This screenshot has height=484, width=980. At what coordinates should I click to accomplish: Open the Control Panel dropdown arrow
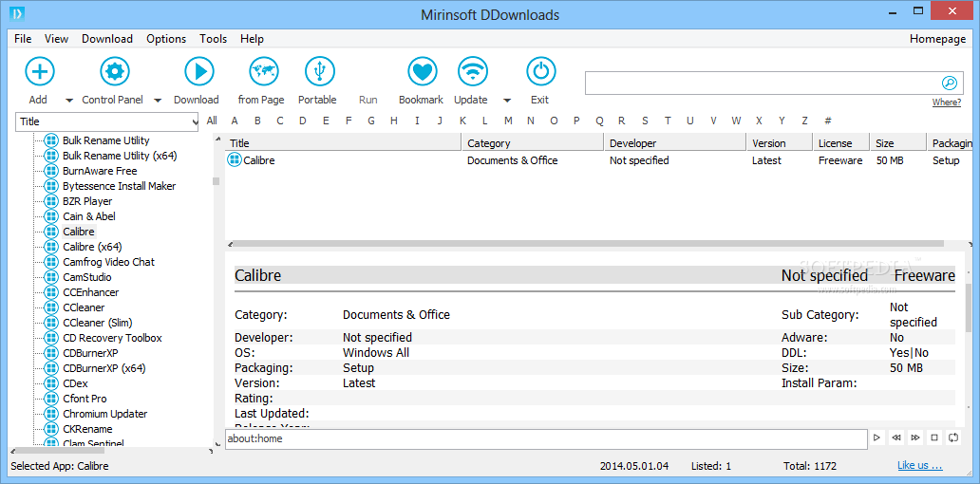click(158, 101)
